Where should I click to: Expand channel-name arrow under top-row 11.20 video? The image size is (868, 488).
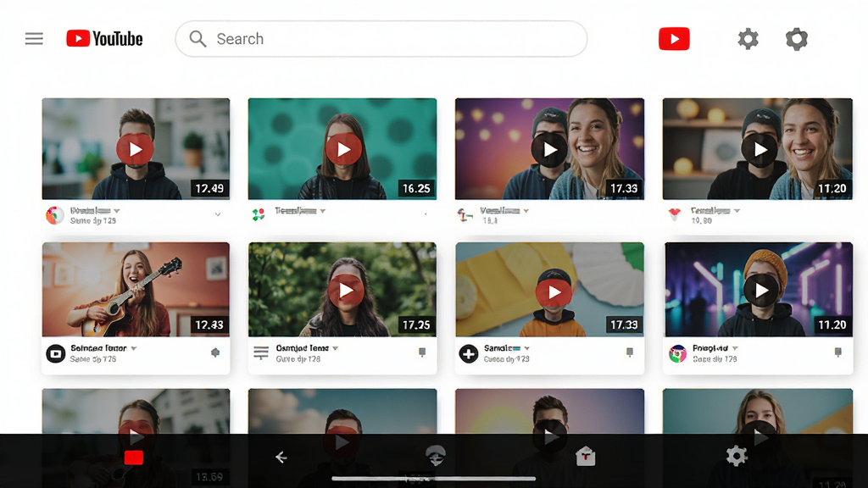[737, 211]
